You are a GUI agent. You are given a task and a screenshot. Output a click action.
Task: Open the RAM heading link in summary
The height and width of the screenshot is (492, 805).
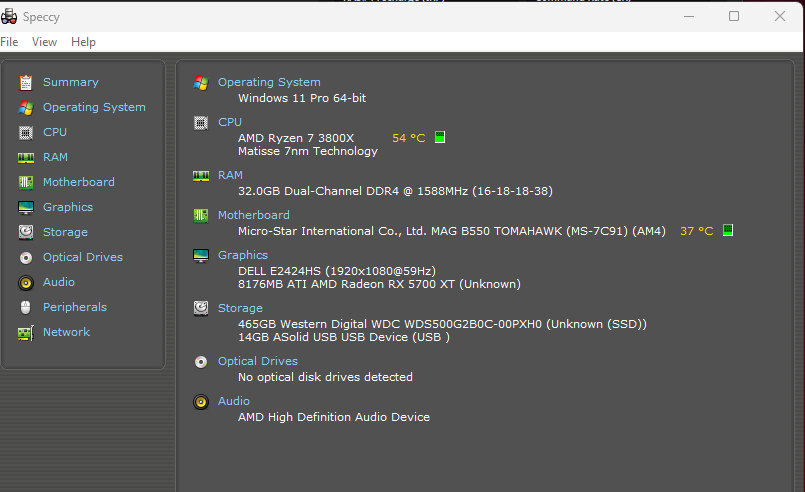pos(230,175)
